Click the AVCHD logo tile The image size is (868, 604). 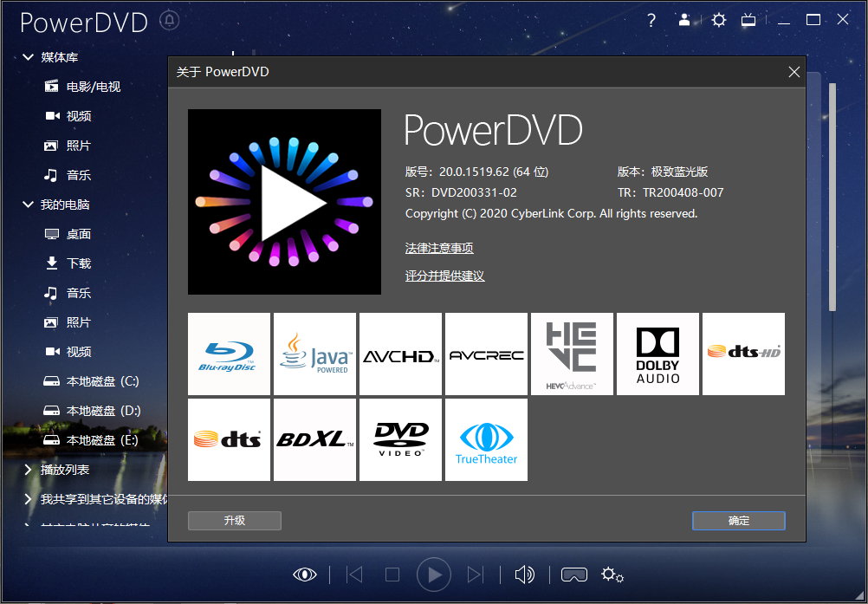pos(401,354)
